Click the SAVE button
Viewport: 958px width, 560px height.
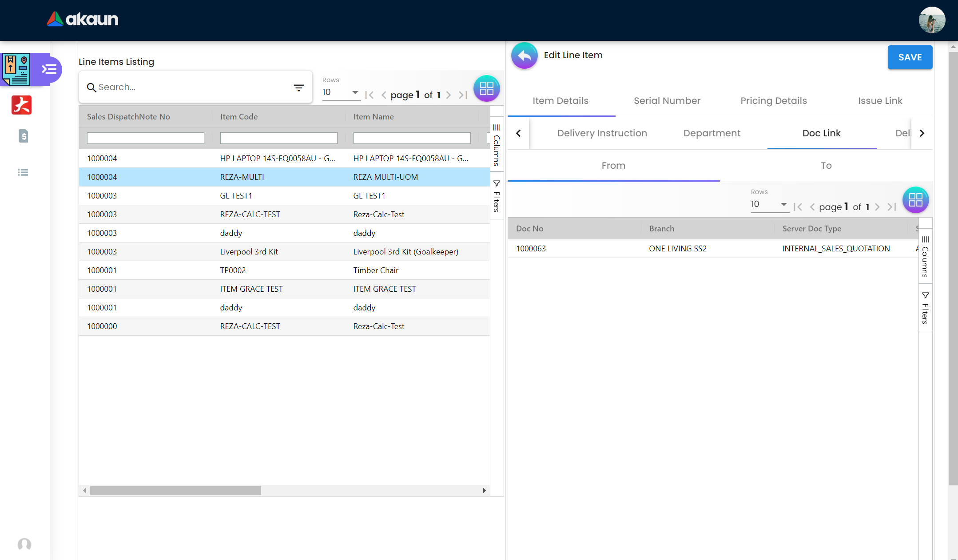[x=910, y=57]
